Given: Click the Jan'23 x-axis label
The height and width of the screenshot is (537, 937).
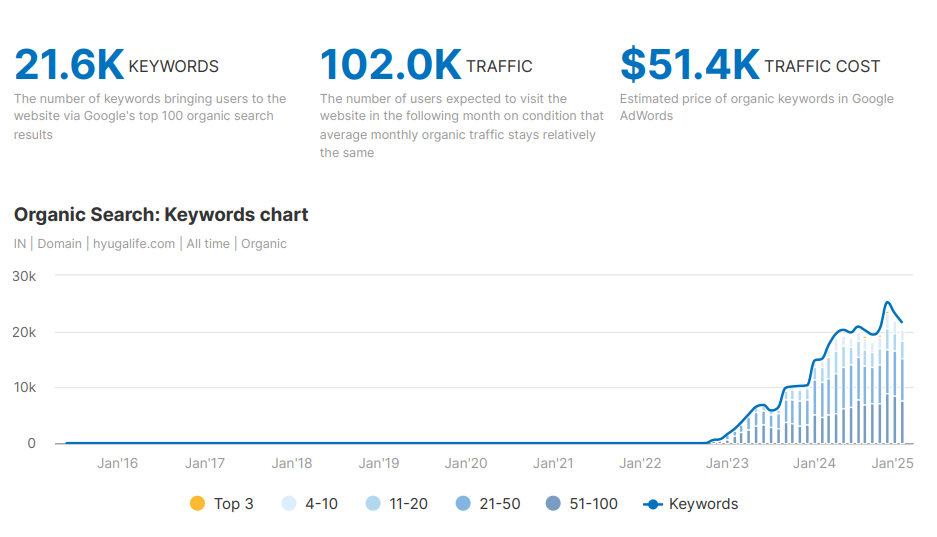Looking at the screenshot, I should click(x=727, y=463).
